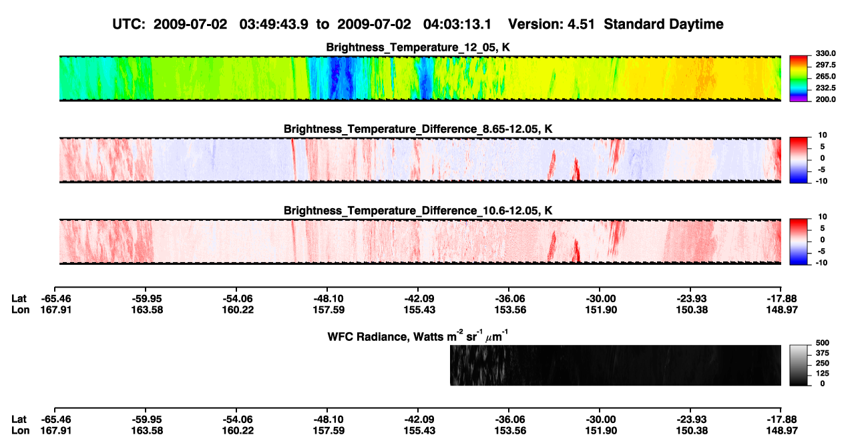Click longitude 155.43 on the upper axis
Screen dimensions: 868x445
(418, 310)
